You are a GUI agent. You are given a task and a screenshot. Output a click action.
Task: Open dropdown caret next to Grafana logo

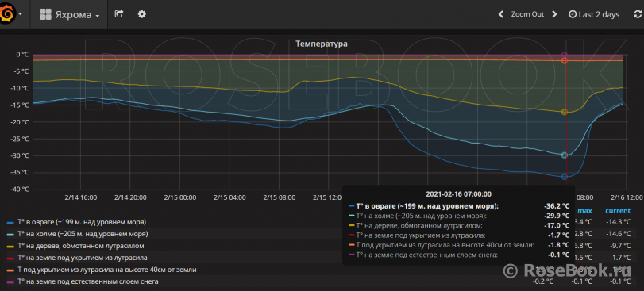20,14
